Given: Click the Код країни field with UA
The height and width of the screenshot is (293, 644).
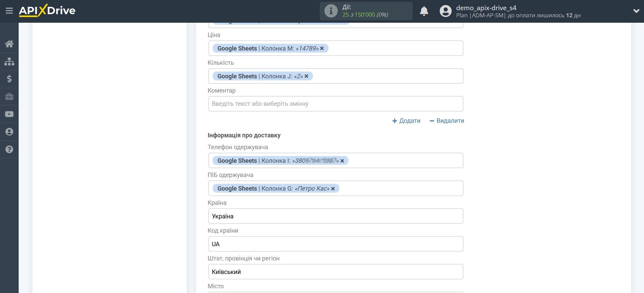Looking at the screenshot, I should tap(336, 244).
